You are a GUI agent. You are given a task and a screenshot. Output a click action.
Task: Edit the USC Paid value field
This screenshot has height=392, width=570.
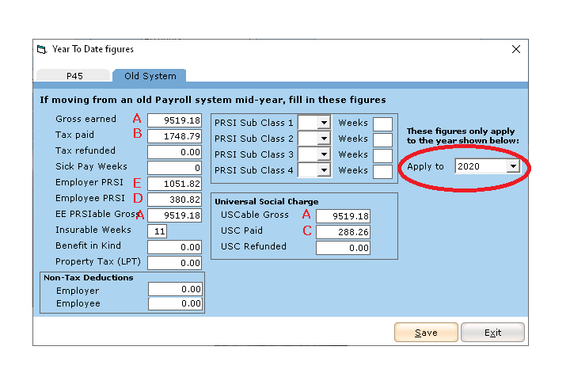click(x=343, y=232)
